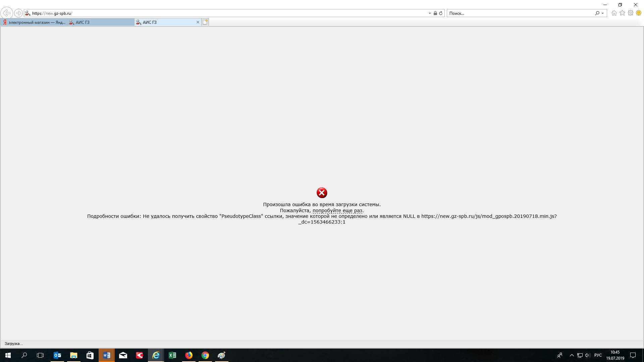Open the home page icon
The height and width of the screenshot is (362, 644).
614,13
